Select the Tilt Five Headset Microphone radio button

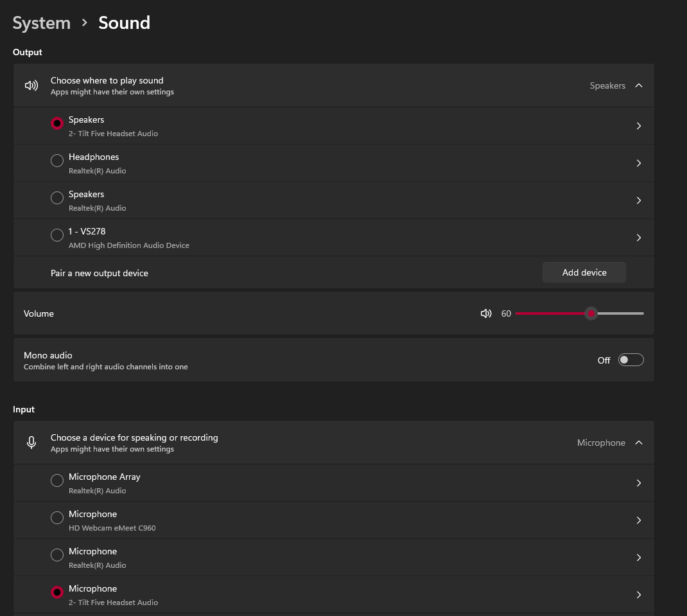57,592
